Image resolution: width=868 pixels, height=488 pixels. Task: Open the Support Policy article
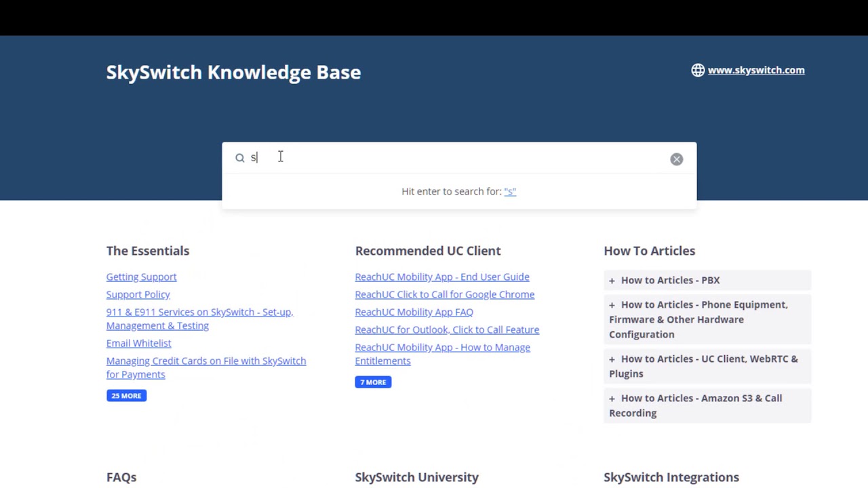click(x=138, y=294)
